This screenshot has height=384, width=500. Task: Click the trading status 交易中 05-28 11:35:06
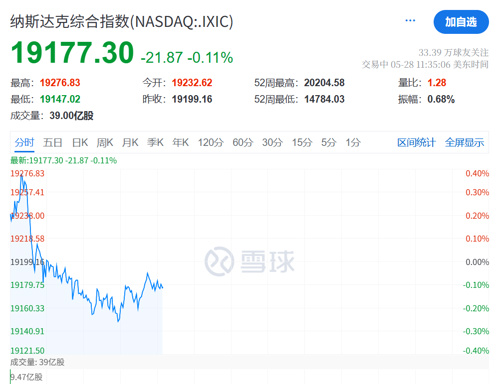point(406,64)
